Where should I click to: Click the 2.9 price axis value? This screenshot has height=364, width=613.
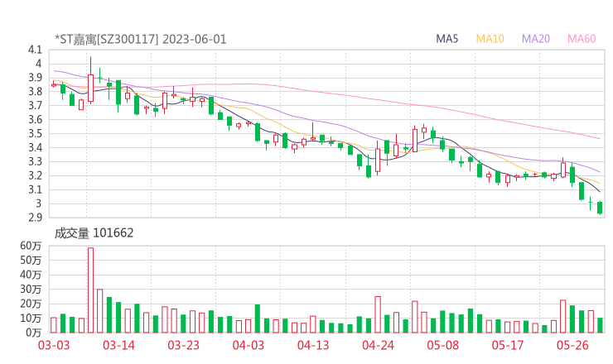pos(35,218)
